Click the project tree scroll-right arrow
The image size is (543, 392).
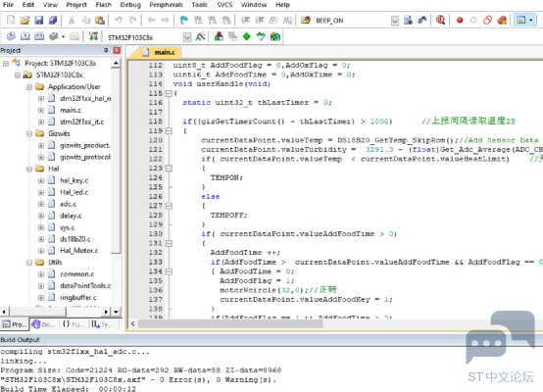coord(106,312)
